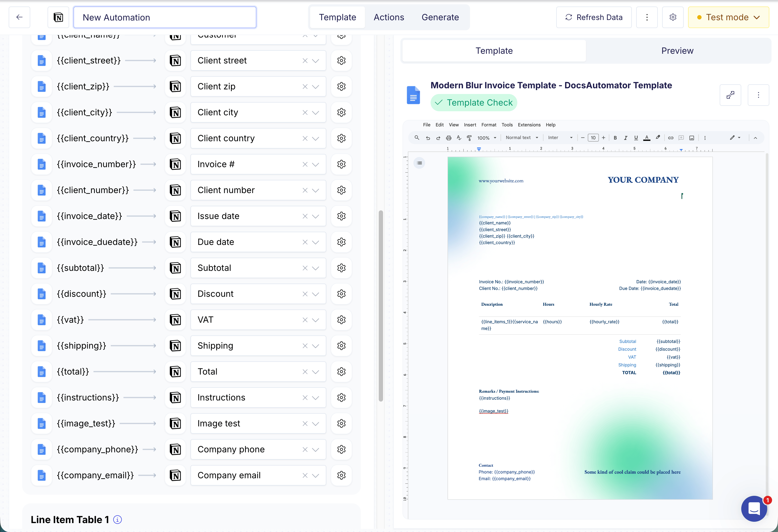Open settings gear for Issue date row
Viewport: 778px width, 532px height.
341,216
